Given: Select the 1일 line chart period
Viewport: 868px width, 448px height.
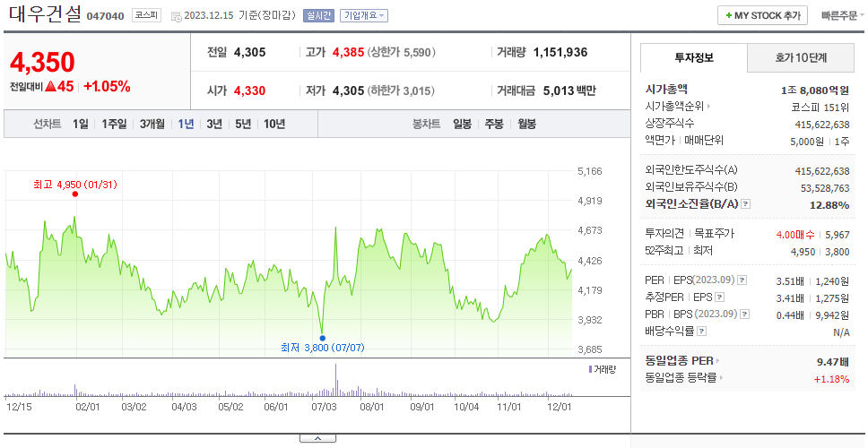Looking at the screenshot, I should click(81, 124).
